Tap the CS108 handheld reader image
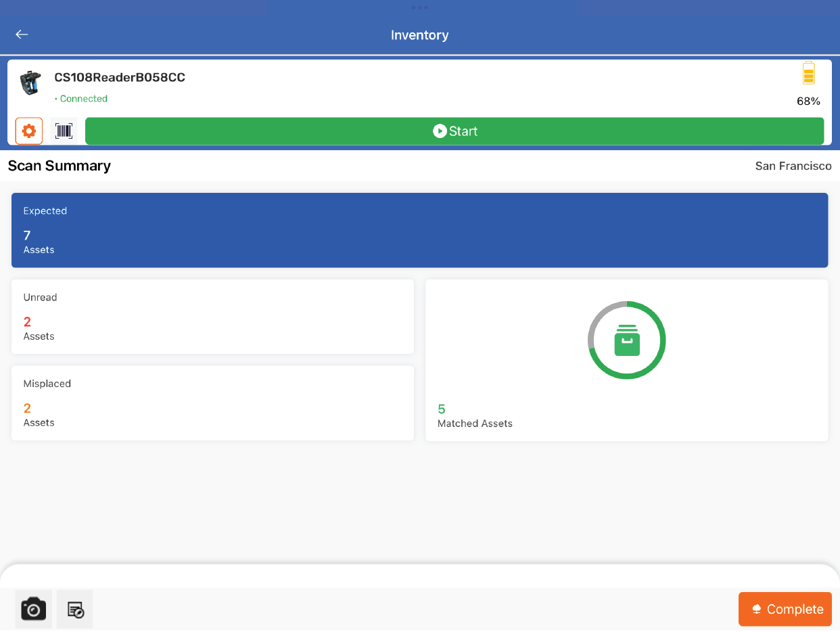The height and width of the screenshot is (632, 840). [30, 83]
